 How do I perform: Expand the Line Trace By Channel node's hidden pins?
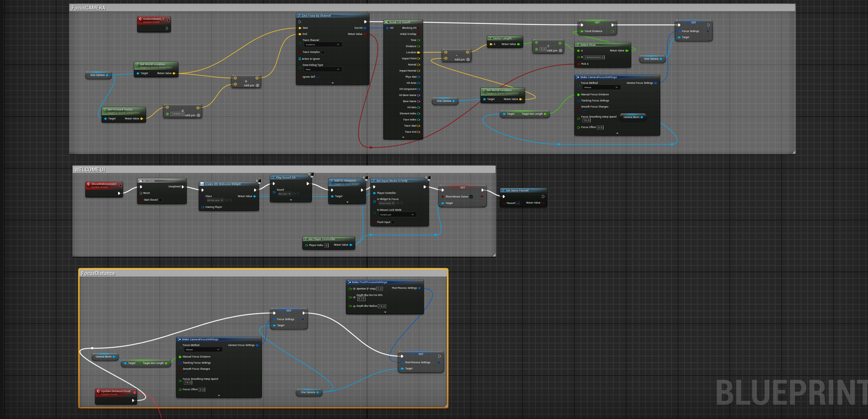click(333, 83)
